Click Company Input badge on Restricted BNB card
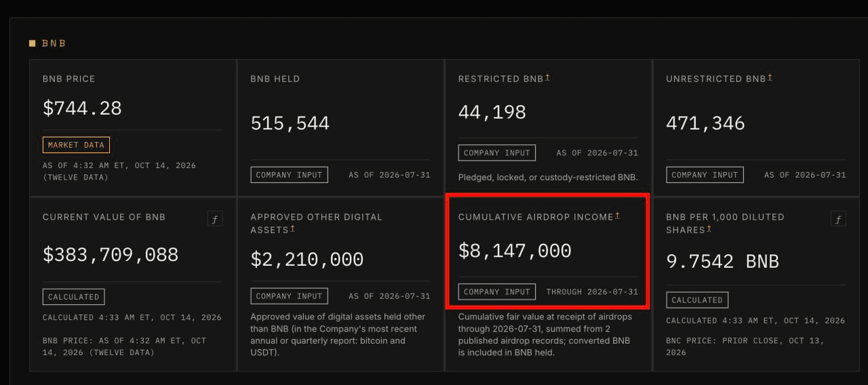 497,153
